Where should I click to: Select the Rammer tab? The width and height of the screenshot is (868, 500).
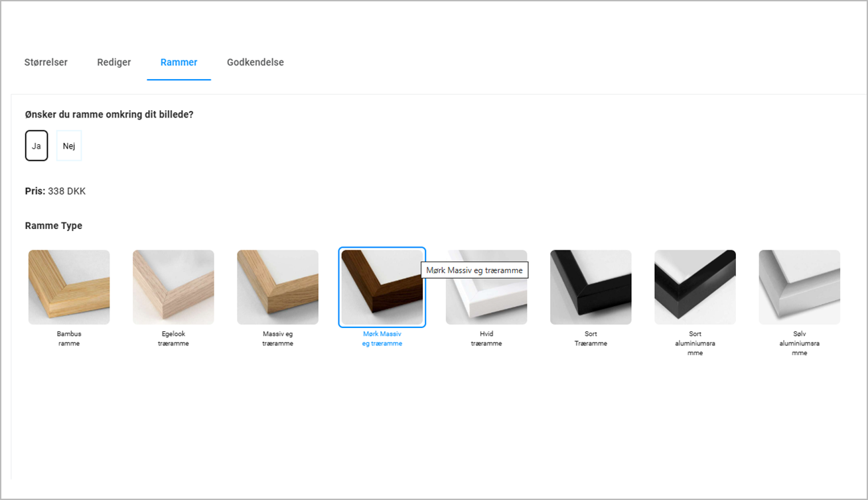click(179, 62)
